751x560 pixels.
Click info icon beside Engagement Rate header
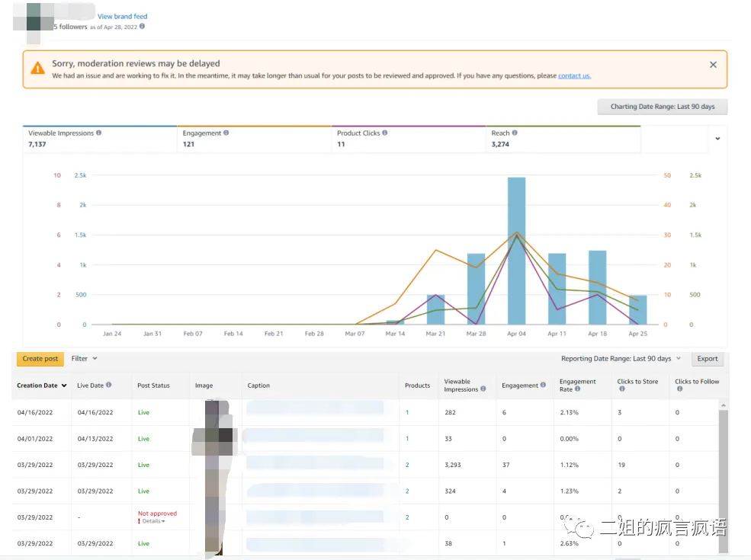point(577,389)
